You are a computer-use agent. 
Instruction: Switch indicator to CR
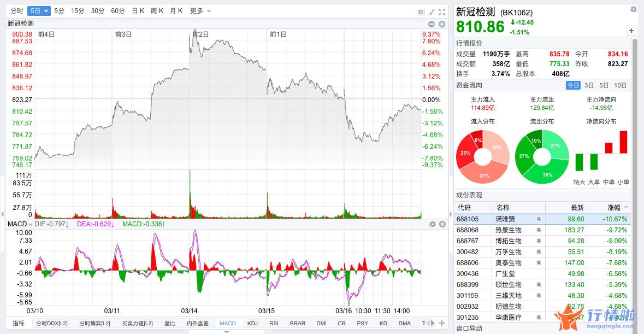[x=342, y=323]
